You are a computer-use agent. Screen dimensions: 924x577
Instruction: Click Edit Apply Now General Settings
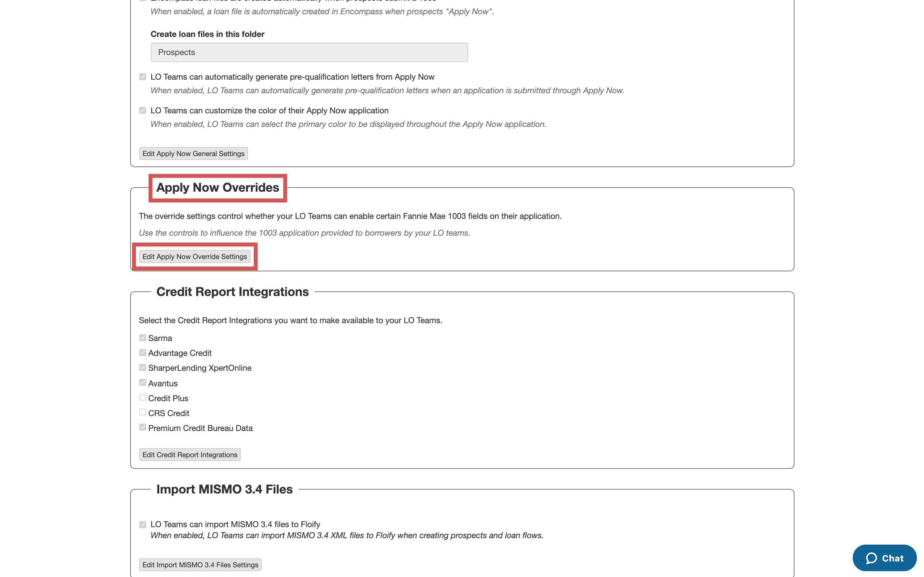pos(193,153)
